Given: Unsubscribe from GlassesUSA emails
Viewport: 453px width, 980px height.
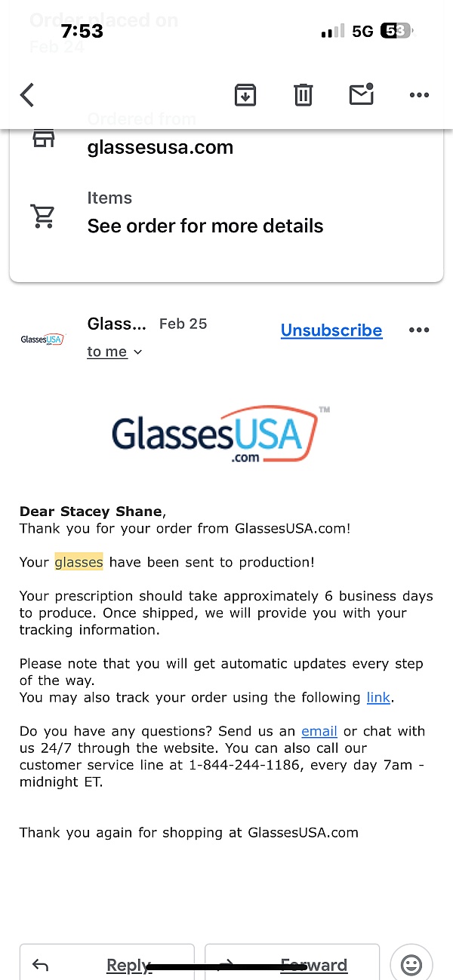Looking at the screenshot, I should pos(331,330).
